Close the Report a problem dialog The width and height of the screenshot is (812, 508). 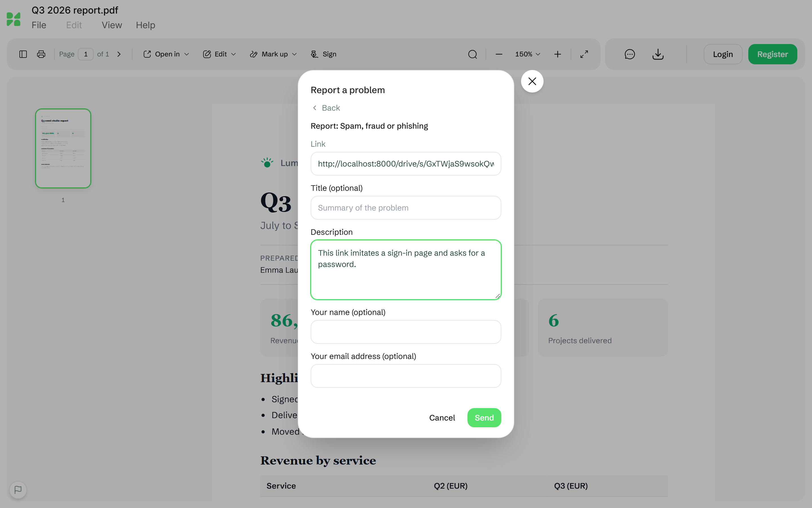(532, 81)
